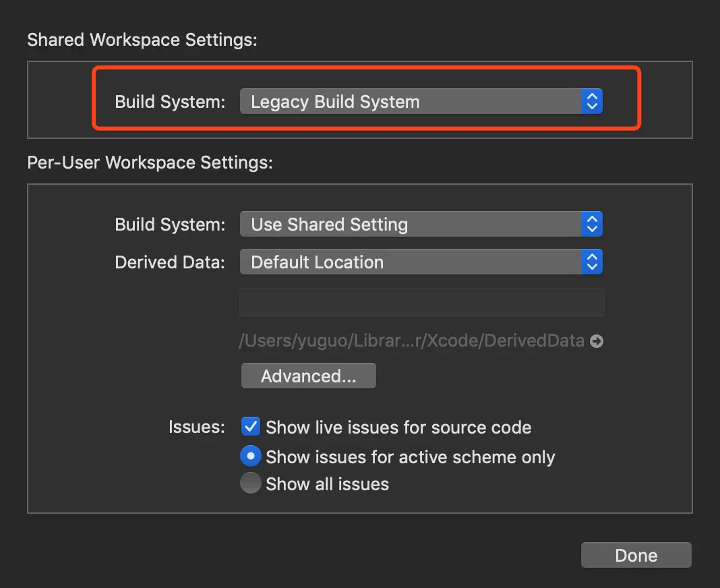Screen dimensions: 720x588
Task: Click the empty Derived Data path field
Action: (x=422, y=302)
